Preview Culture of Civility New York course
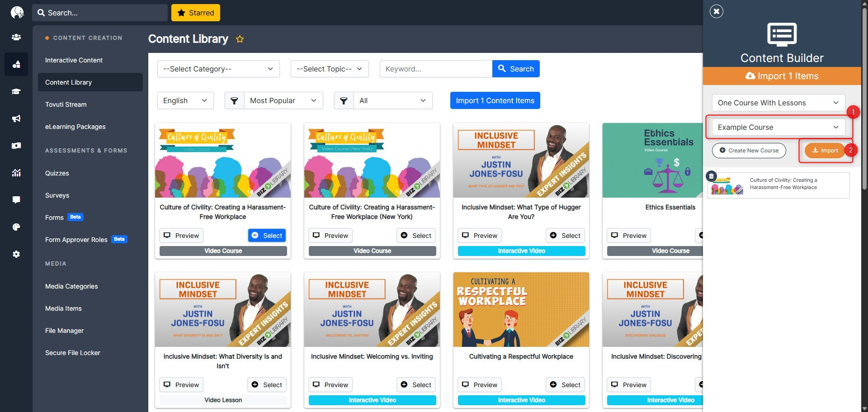Screen dimensions: 868x412 tap(330, 236)
